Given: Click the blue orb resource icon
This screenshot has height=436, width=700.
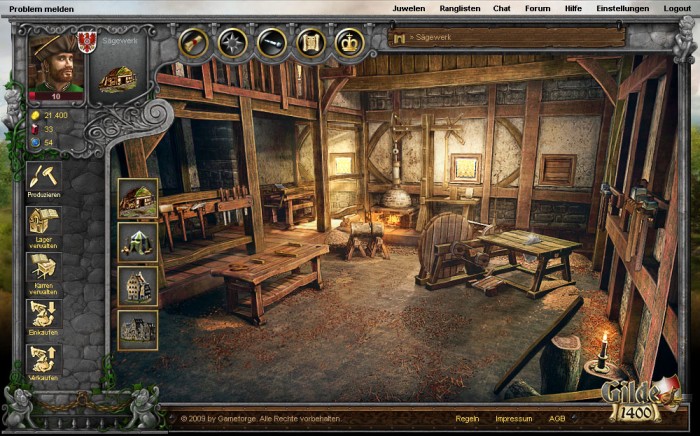Looking at the screenshot, I should tap(35, 143).
